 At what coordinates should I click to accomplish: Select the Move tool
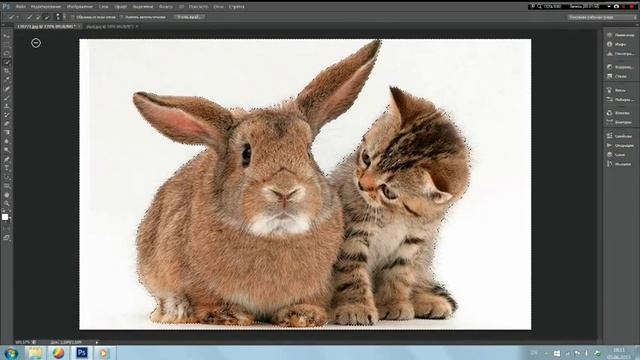pos(7,36)
